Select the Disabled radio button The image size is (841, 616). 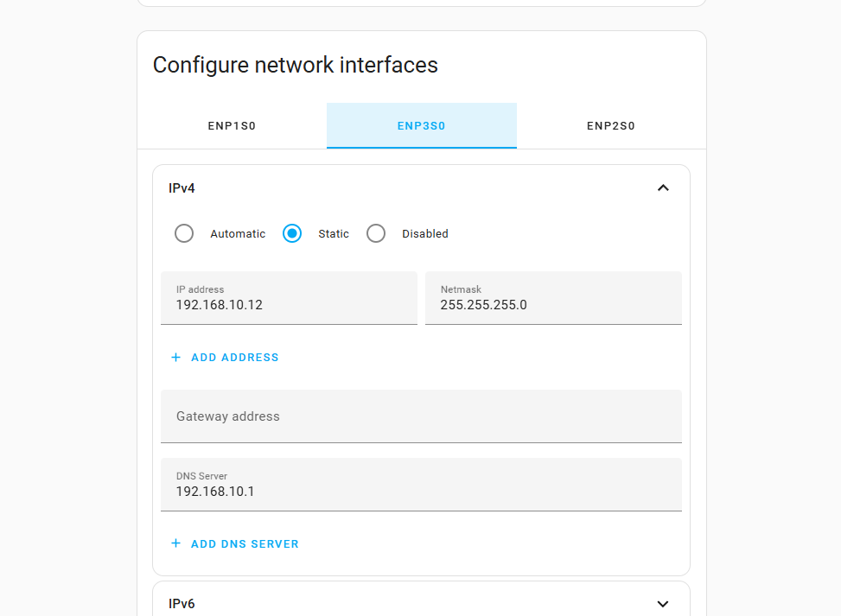(x=376, y=233)
